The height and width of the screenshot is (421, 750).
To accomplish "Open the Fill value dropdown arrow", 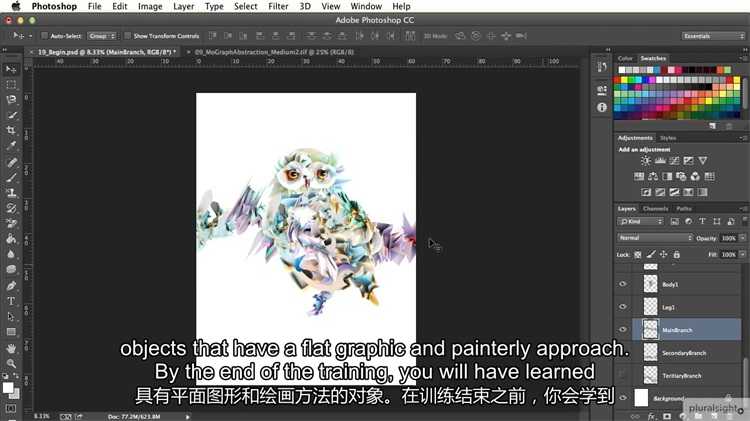I will (x=742, y=255).
